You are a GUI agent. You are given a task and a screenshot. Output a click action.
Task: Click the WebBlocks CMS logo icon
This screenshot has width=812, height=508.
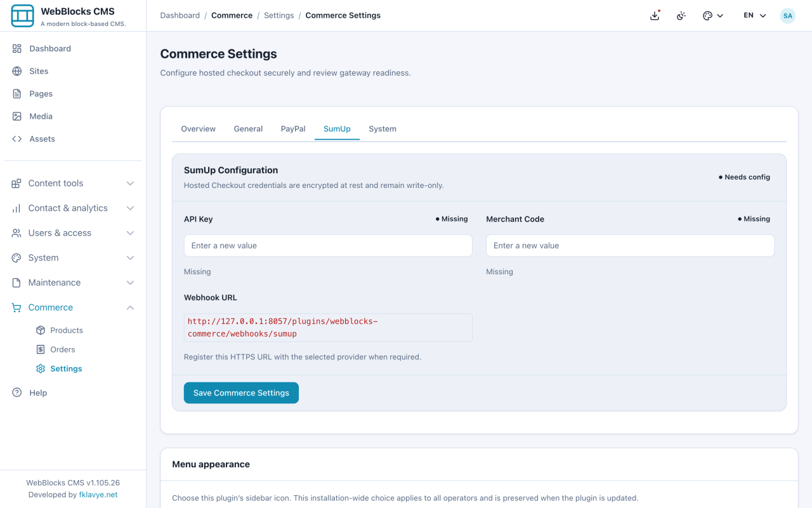point(23,16)
